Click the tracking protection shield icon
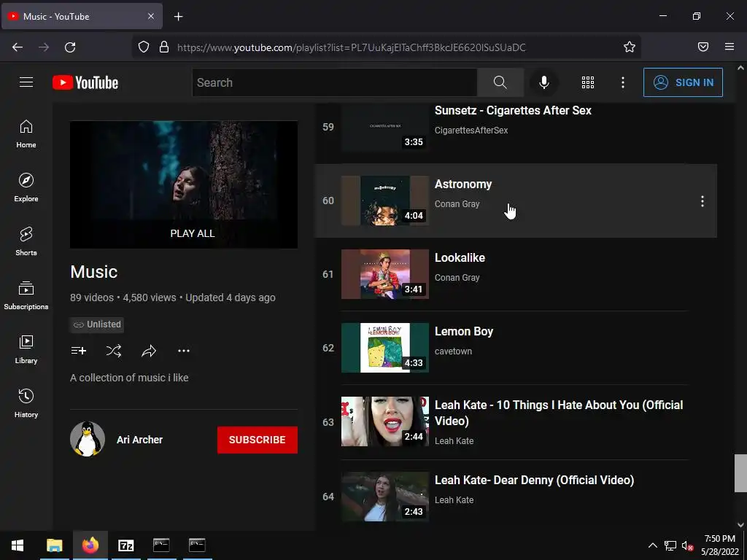This screenshot has height=560, width=747. coord(144,47)
